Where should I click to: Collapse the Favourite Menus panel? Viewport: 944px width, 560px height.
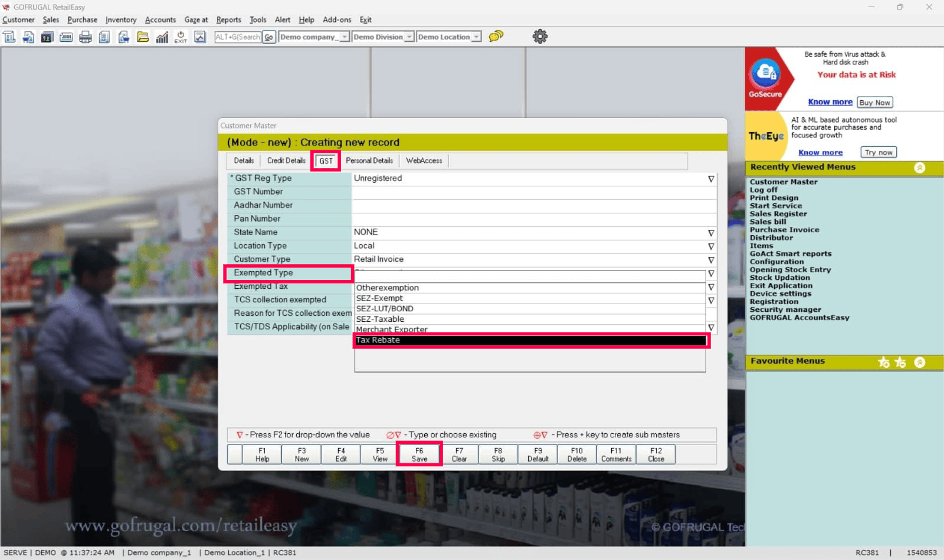click(920, 362)
